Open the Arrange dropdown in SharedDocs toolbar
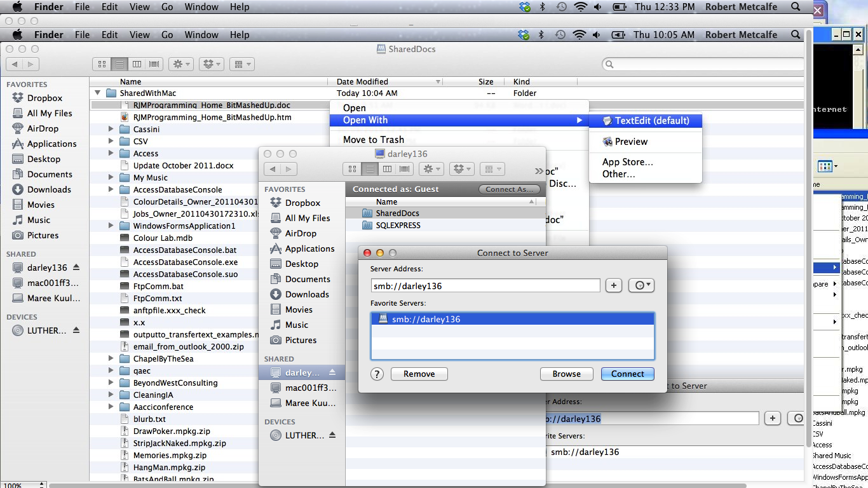The height and width of the screenshot is (488, 868). point(241,64)
